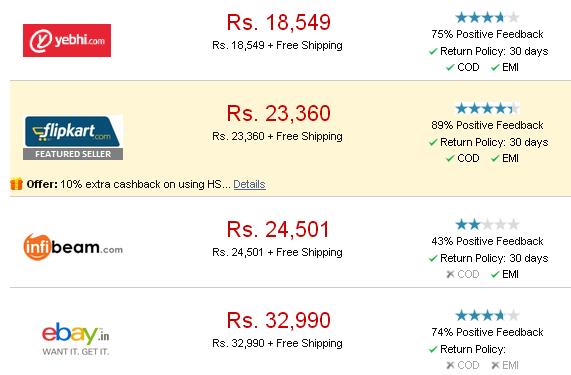Open the Infibeam.com seller logo

[73, 247]
